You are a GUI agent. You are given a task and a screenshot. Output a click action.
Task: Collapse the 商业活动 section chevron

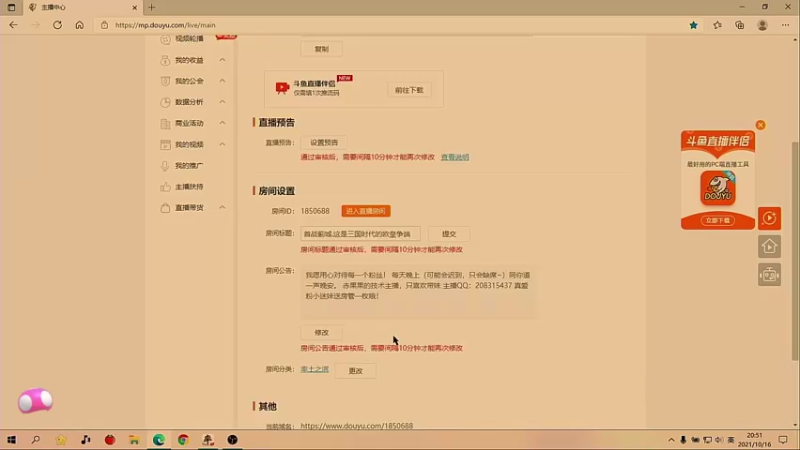(x=222, y=123)
